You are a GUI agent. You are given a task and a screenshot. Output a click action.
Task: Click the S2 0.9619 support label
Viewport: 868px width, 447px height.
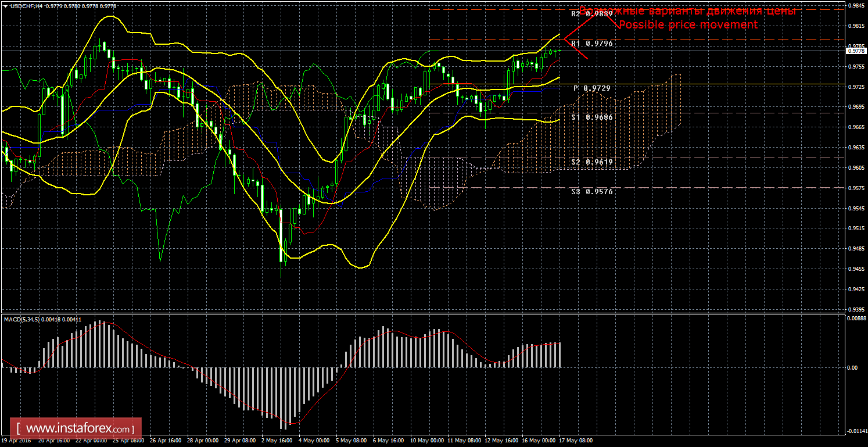click(591, 162)
